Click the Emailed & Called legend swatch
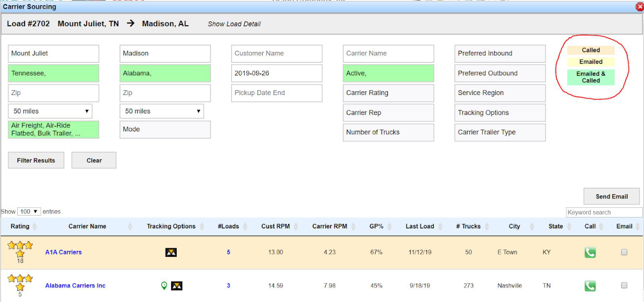This screenshot has height=302, width=644. coord(591,77)
